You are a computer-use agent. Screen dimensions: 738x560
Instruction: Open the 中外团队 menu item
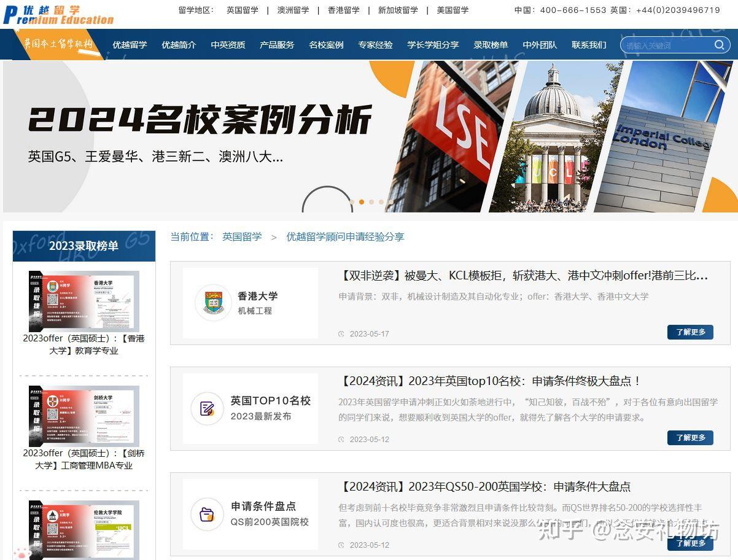(540, 45)
